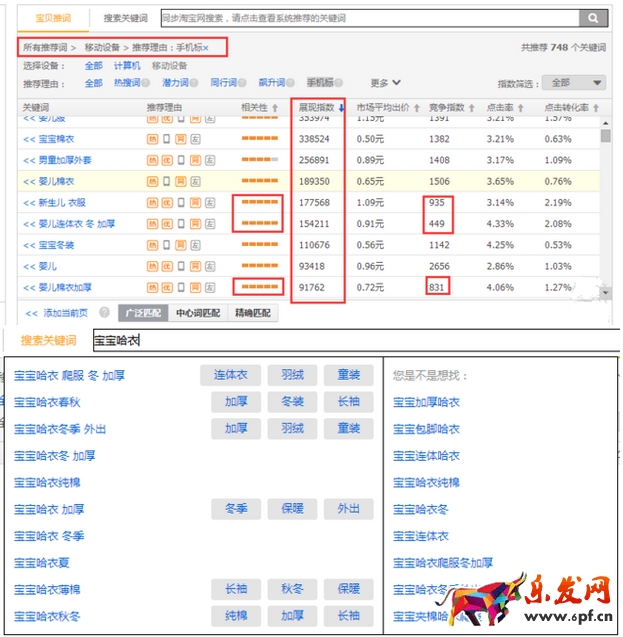Open the 指数筛选 全部 dropdown
This screenshot has height=637, width=623.
[573, 83]
